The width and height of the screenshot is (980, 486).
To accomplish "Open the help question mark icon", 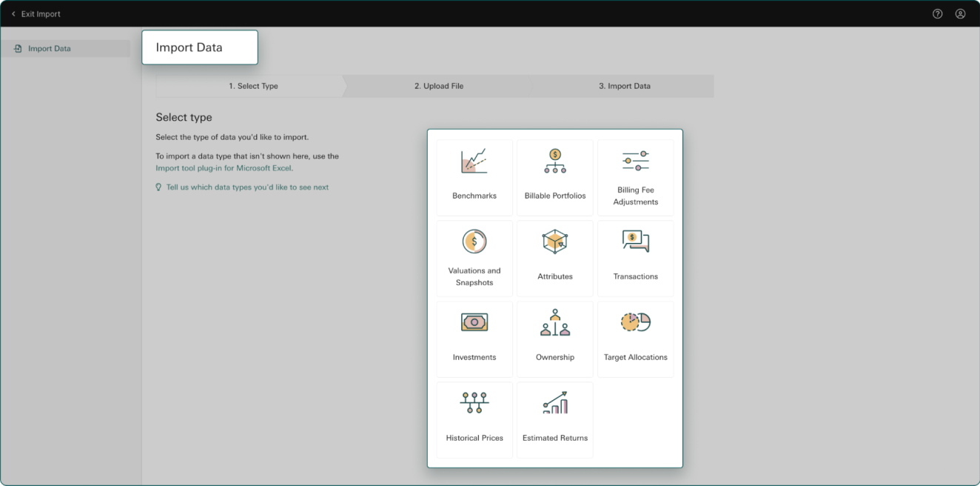I will [938, 13].
